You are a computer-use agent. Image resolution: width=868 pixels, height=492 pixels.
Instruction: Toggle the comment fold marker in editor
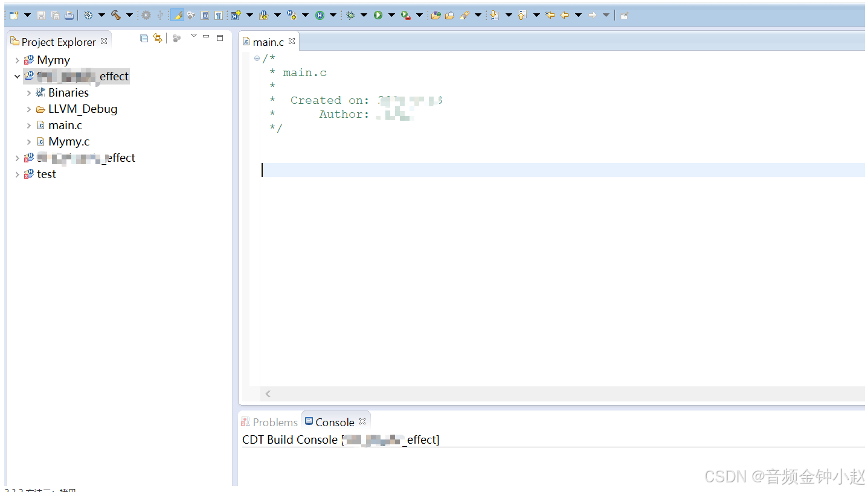257,59
